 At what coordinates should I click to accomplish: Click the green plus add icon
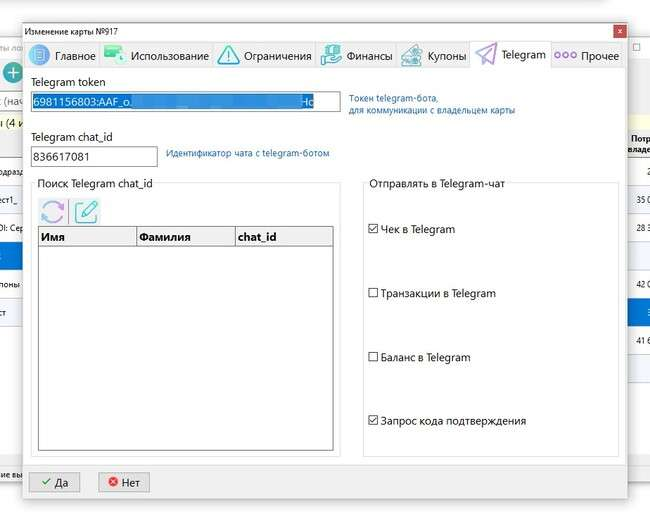tap(12, 72)
